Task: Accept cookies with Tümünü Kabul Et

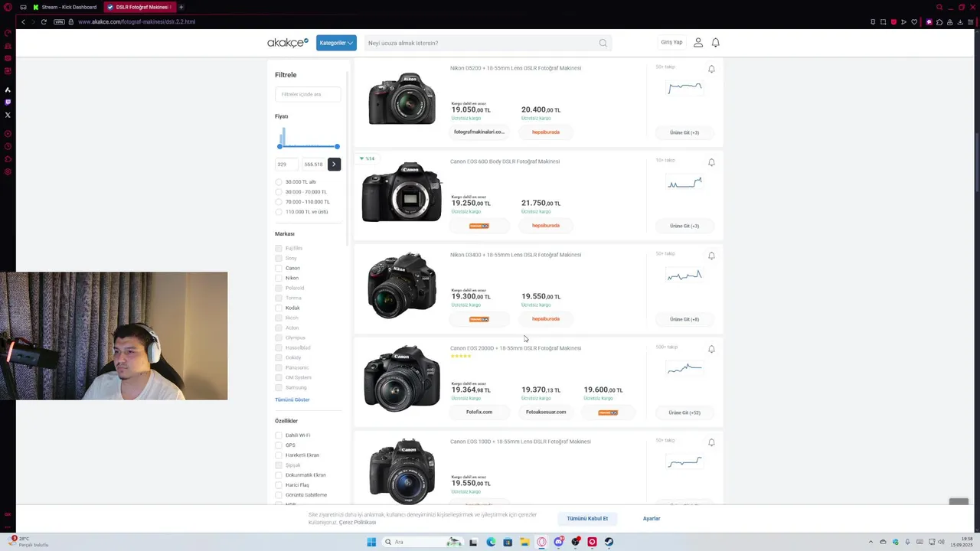Action: pyautogui.click(x=587, y=519)
